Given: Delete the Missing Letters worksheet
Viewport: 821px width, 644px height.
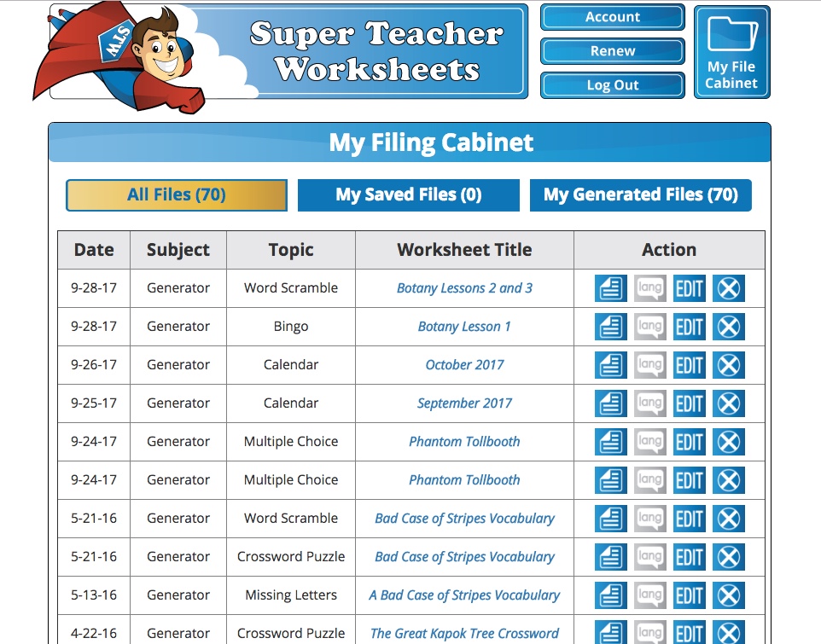Looking at the screenshot, I should pos(728,595).
